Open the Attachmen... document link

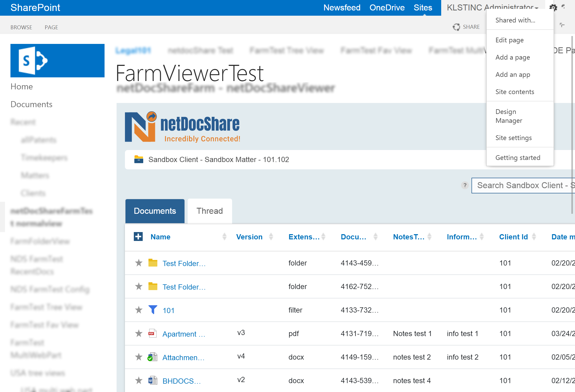coord(183,358)
